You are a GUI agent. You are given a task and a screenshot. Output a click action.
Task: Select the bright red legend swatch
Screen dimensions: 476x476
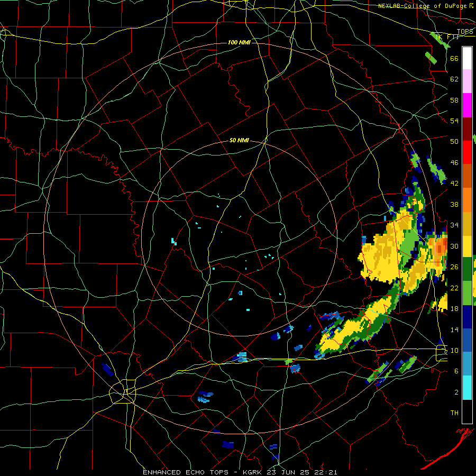(467, 152)
